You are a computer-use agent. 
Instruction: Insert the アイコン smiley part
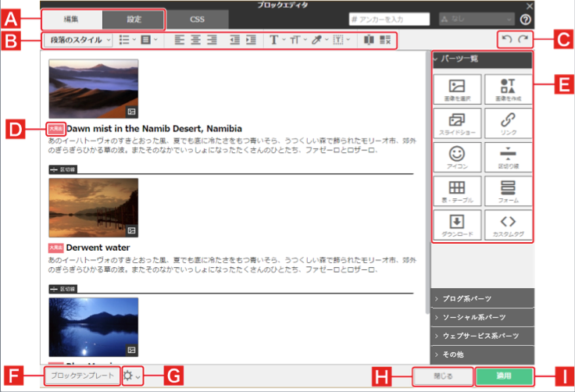tap(457, 157)
